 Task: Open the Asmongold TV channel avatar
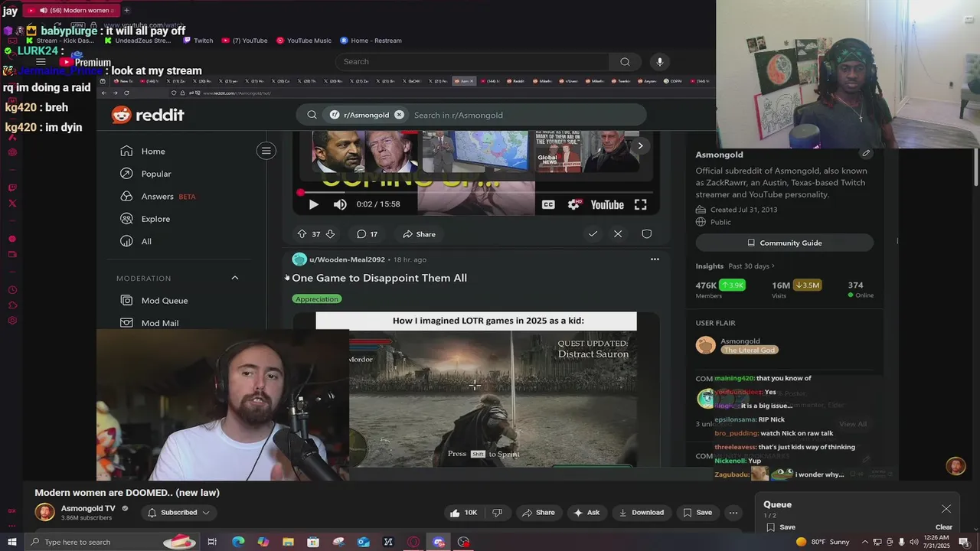click(x=45, y=512)
